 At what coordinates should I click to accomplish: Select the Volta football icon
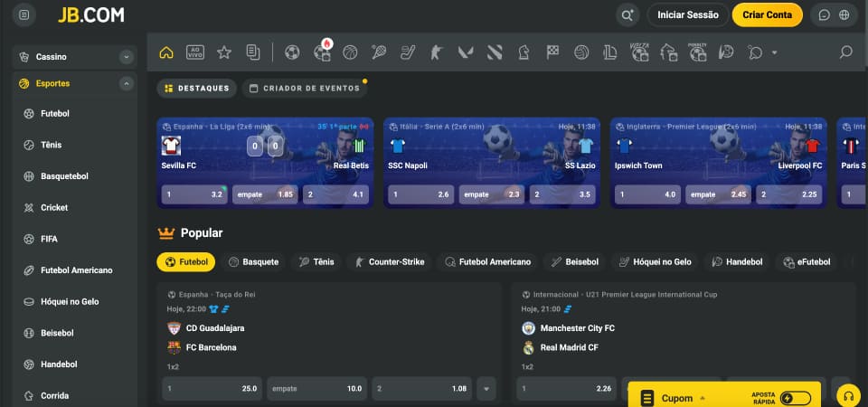point(639,52)
